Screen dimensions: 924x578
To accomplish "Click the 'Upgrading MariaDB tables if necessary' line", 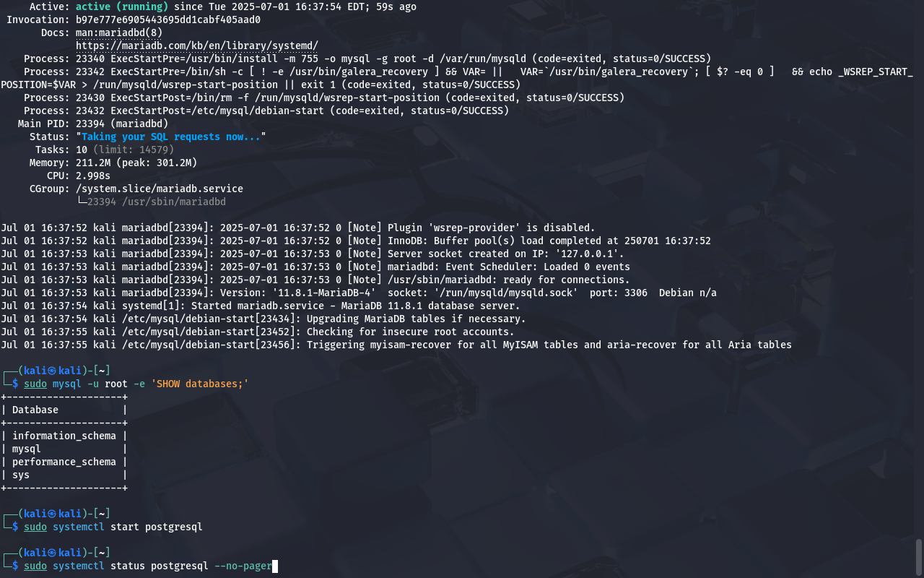I will coord(263,319).
